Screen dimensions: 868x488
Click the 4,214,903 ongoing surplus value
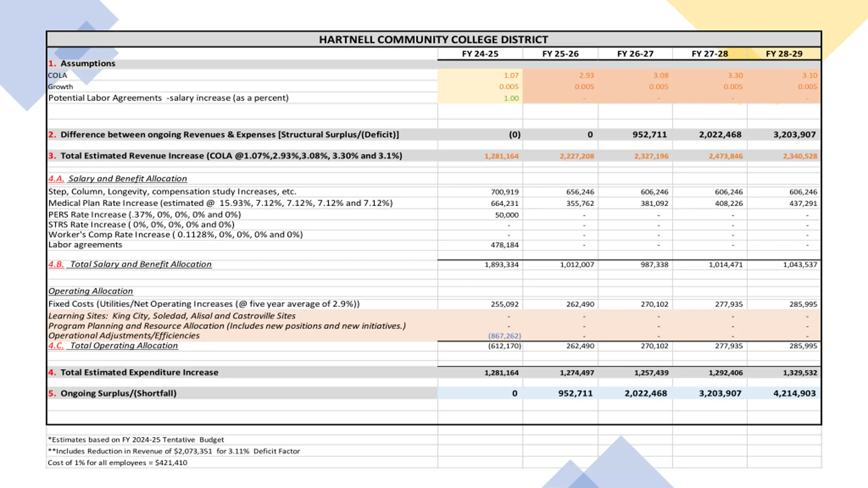(794, 393)
